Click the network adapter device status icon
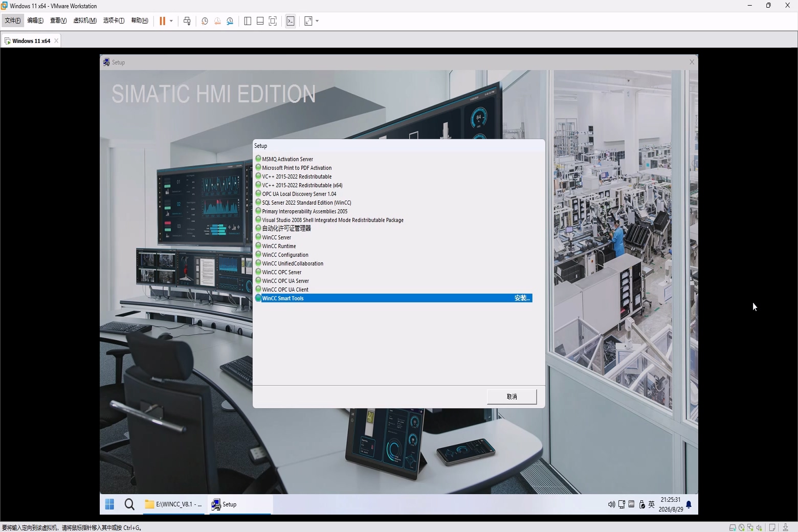The image size is (798, 532). 750,527
